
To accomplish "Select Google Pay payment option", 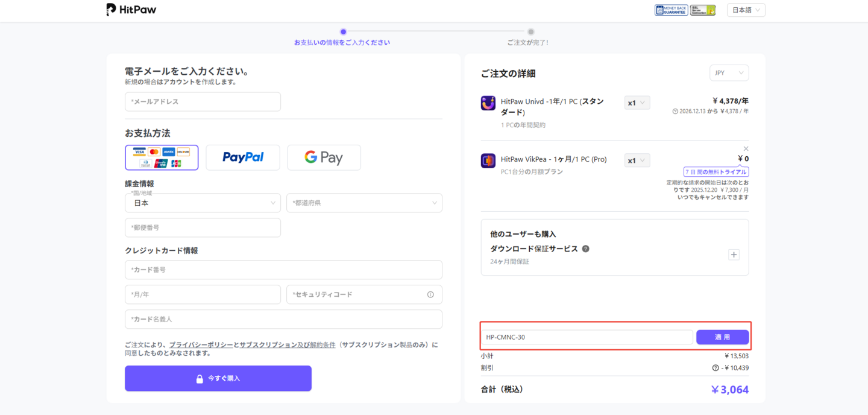I will (x=324, y=157).
